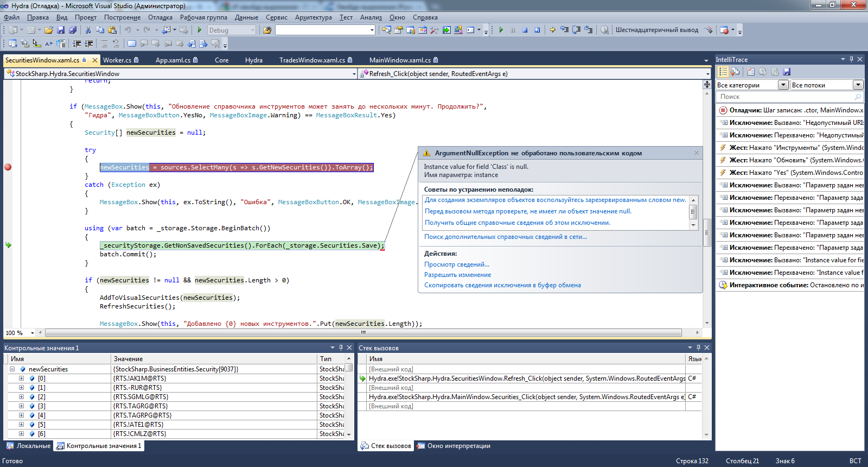
Task: Close the ArgumentNullException popup
Action: (x=697, y=153)
